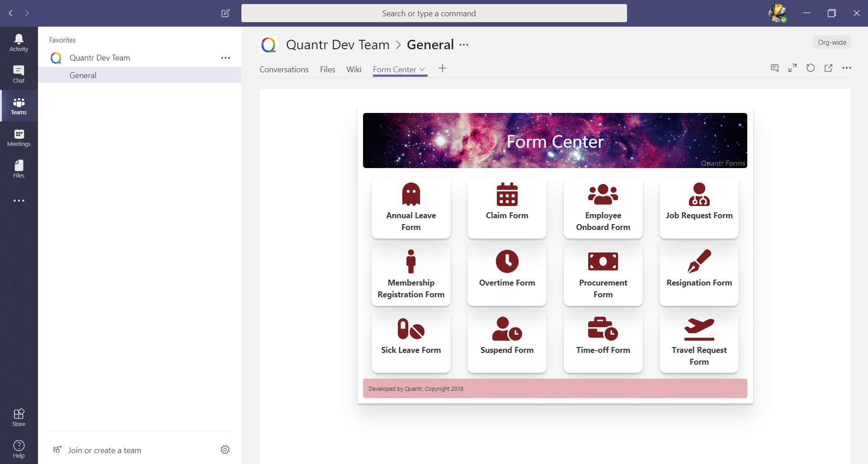Click the Org-wide label
Screen dimensions: 868x464
click(832, 42)
